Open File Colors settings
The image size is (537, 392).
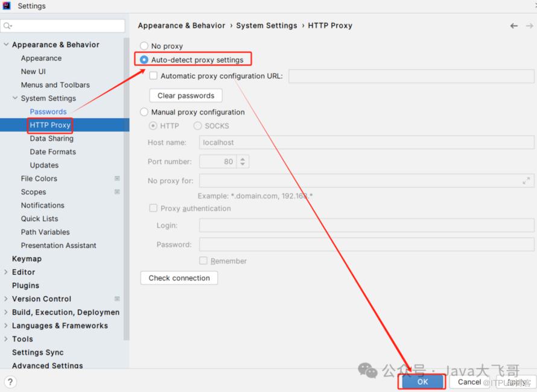coord(39,179)
